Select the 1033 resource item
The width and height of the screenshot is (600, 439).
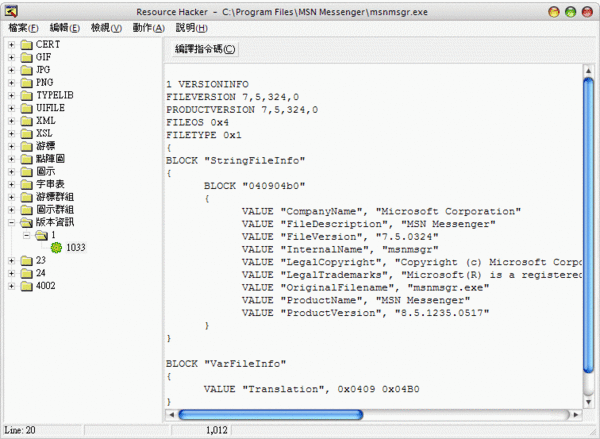[x=75, y=248]
